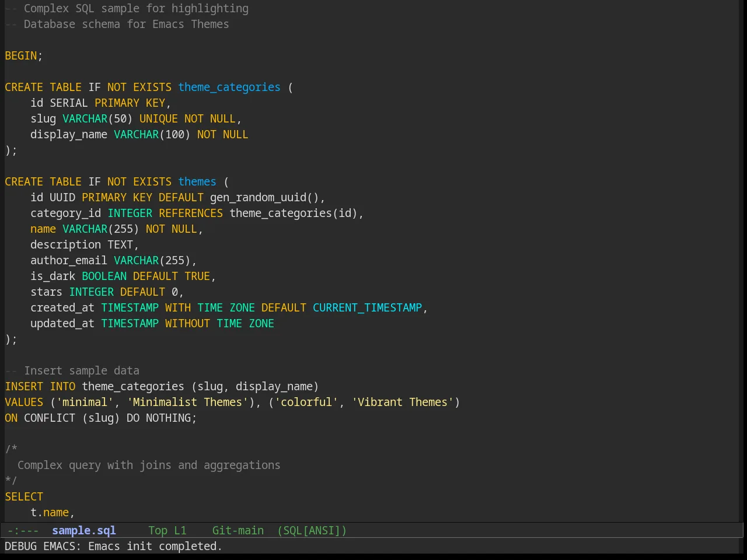Click UNIQUE keyword on slug line
Image resolution: width=747 pixels, height=560 pixels.
pyautogui.click(x=159, y=118)
